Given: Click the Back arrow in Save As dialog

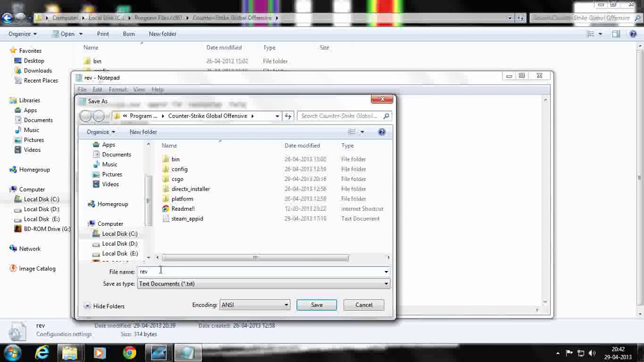Looking at the screenshot, I should (86, 116).
